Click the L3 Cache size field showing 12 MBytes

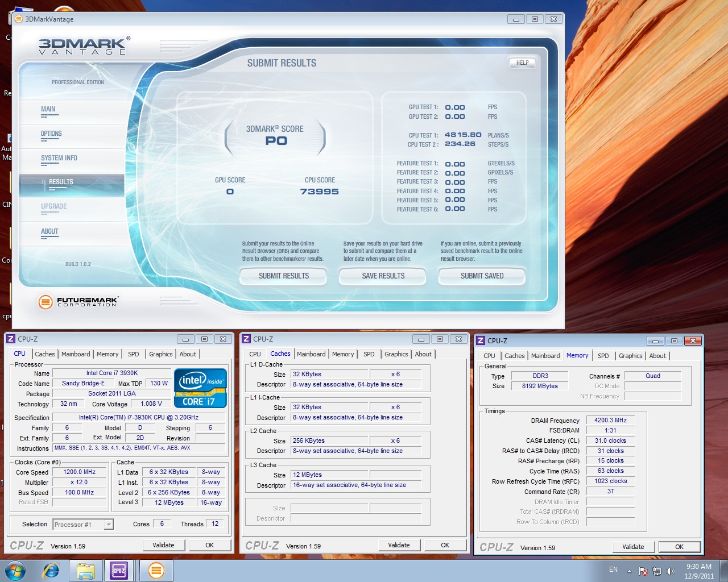point(330,475)
